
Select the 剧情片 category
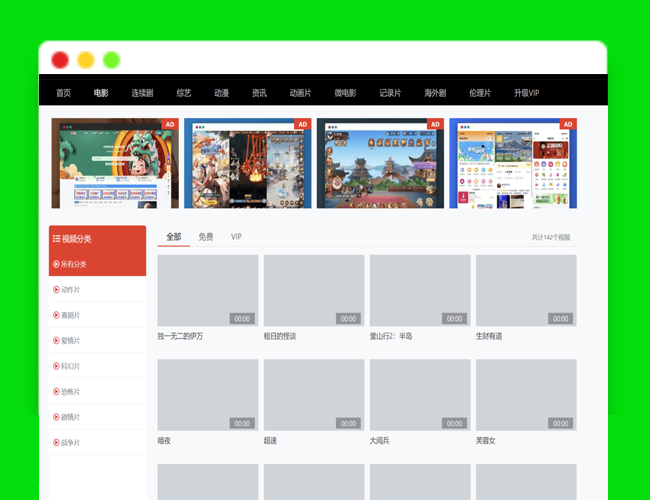click(x=97, y=417)
